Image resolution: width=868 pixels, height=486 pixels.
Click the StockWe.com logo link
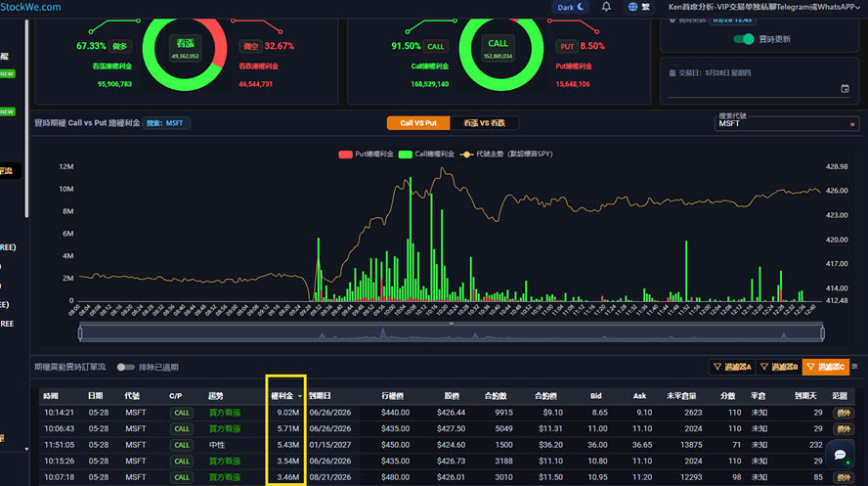[x=30, y=7]
